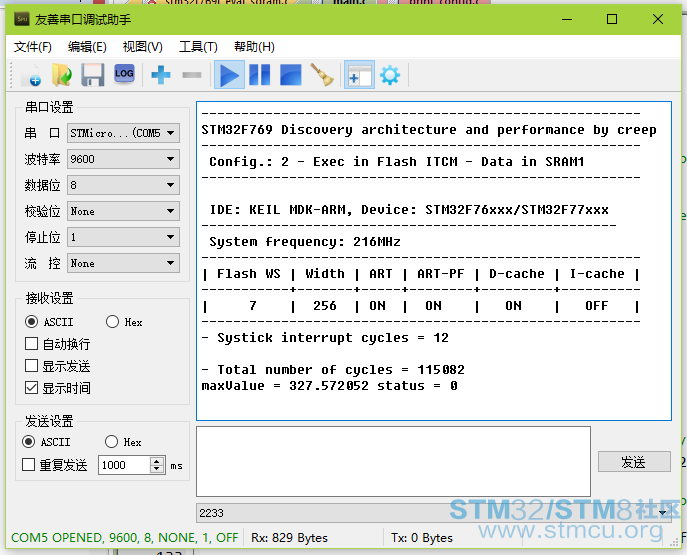This screenshot has height=555, width=687.
Task: Click the add-window toolbar icon
Action: 359,75
